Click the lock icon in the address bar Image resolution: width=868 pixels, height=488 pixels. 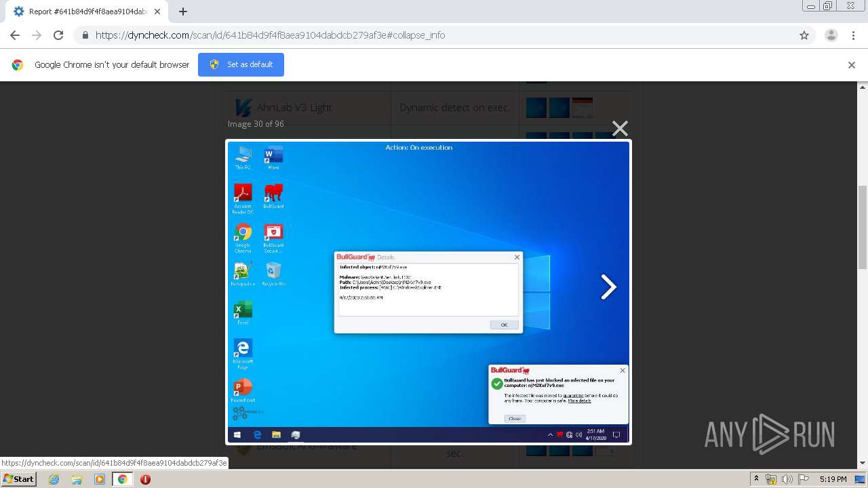(x=85, y=35)
